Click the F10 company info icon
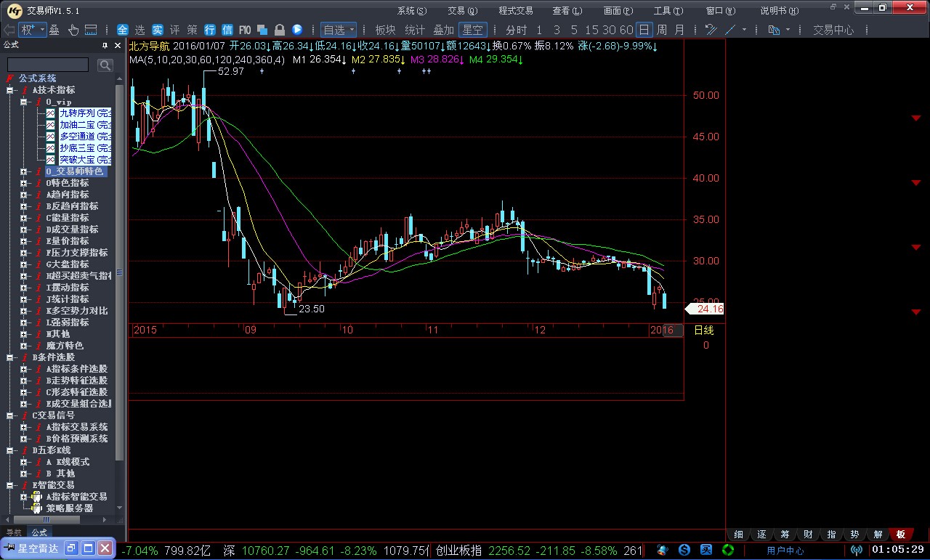930x560 pixels. coord(245,30)
